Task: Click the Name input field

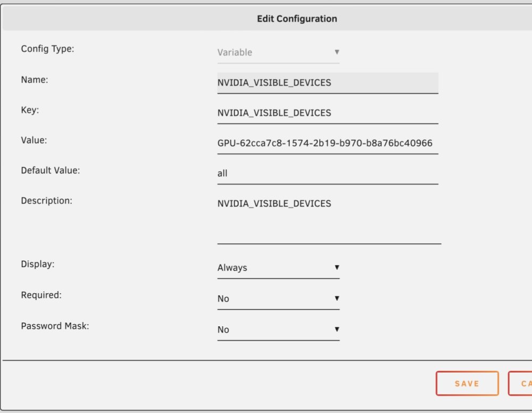Action: 328,83
